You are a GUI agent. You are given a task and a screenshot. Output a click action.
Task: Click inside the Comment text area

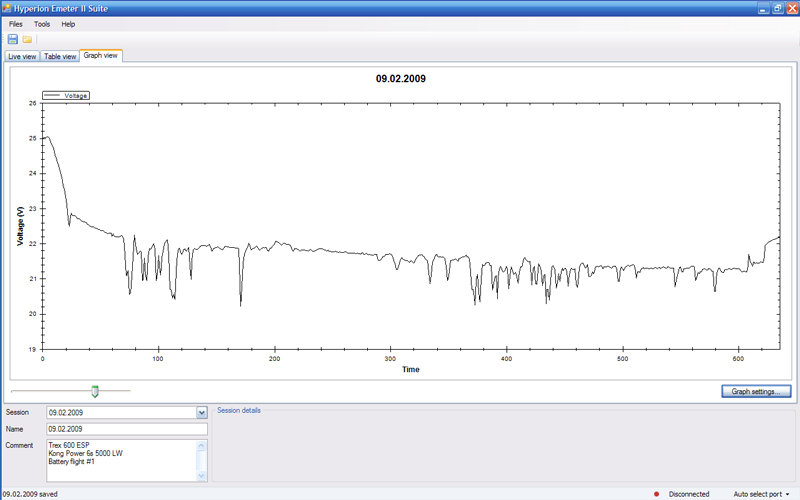tap(120, 460)
